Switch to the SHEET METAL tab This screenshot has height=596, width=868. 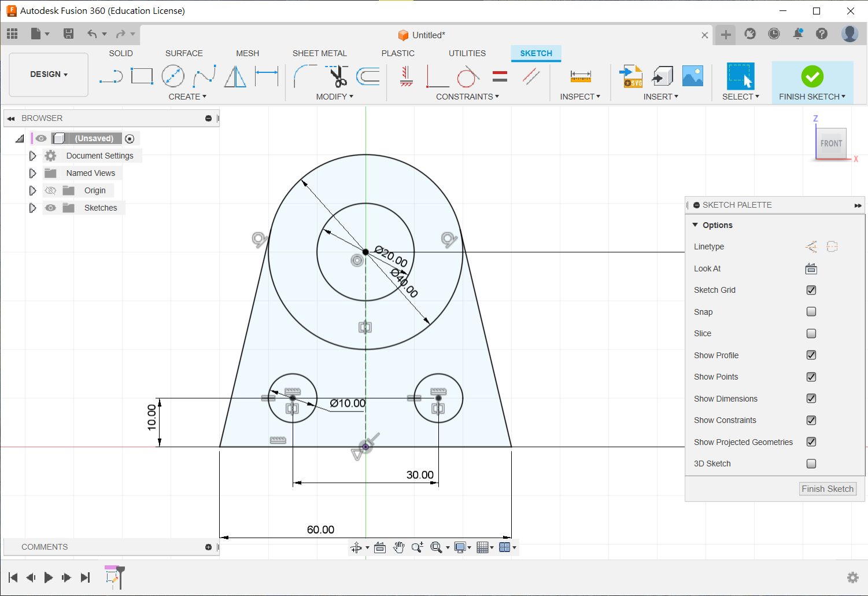[319, 53]
